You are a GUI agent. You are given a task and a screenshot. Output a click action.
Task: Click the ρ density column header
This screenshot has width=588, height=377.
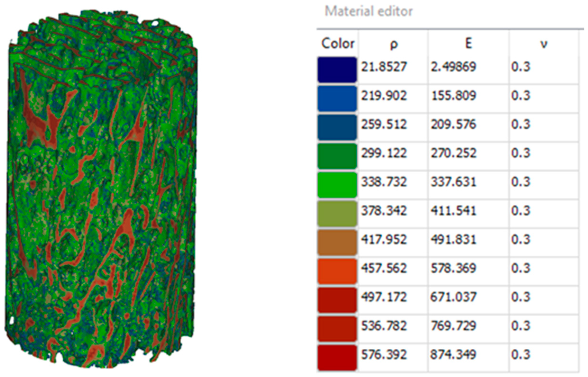394,44
